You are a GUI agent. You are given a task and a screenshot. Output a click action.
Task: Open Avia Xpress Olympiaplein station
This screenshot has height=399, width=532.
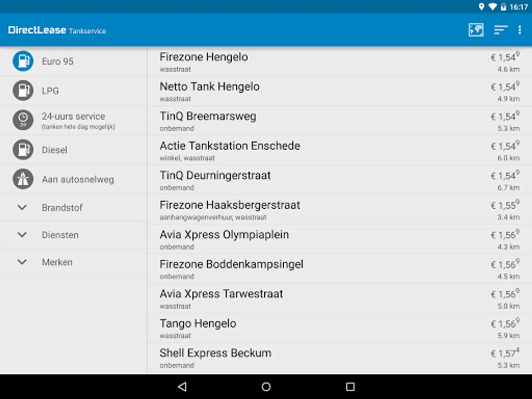340,239
